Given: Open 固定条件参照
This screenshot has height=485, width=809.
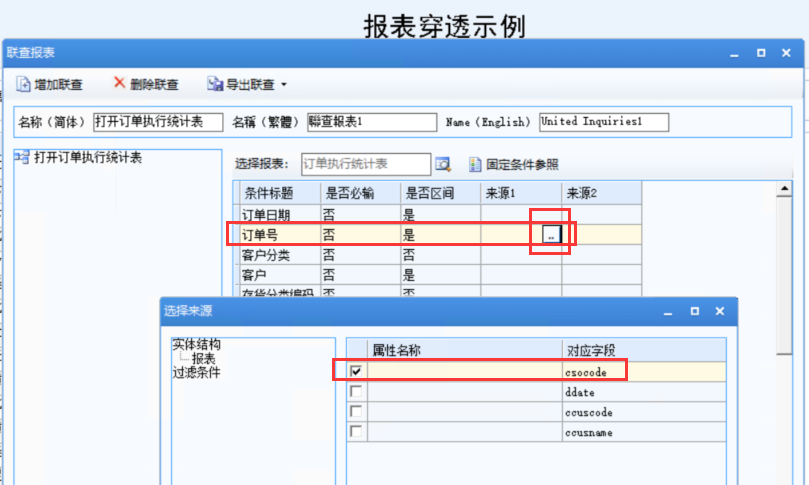Looking at the screenshot, I should point(514,165).
